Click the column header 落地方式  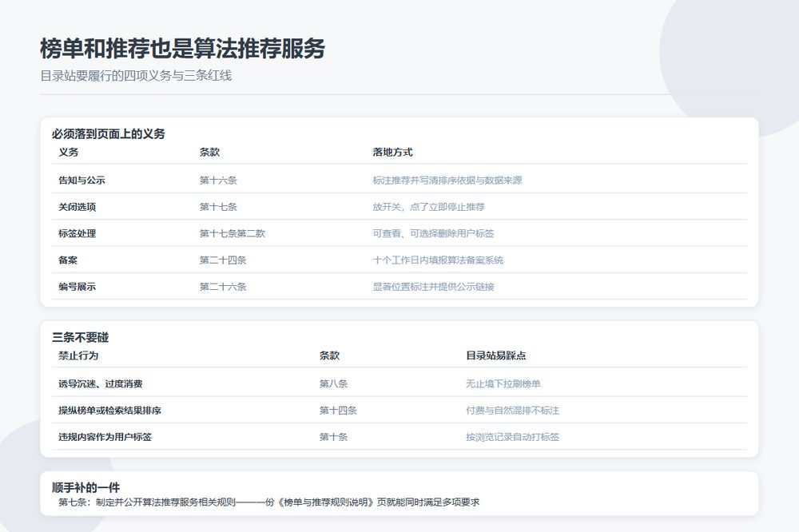coord(392,152)
